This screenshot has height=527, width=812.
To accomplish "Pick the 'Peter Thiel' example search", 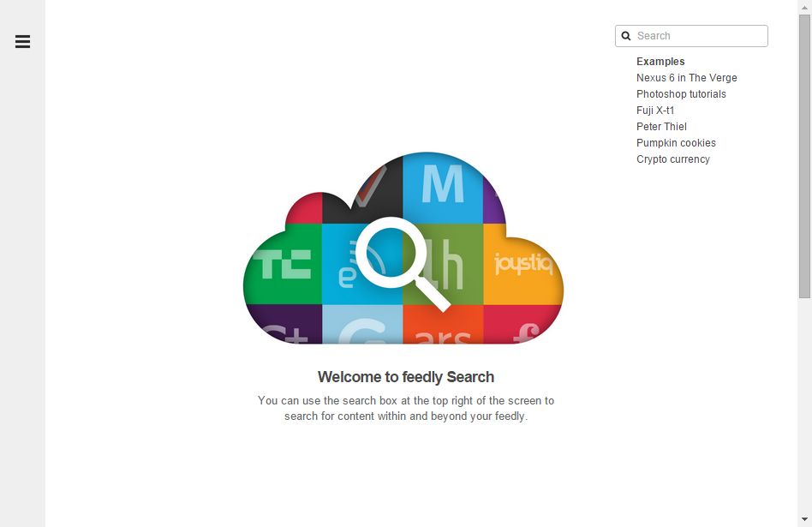I will (661, 127).
